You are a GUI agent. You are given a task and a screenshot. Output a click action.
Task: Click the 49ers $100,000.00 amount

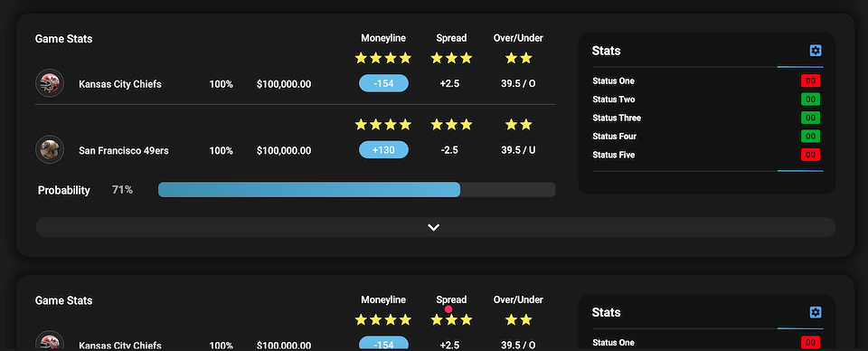tap(284, 150)
